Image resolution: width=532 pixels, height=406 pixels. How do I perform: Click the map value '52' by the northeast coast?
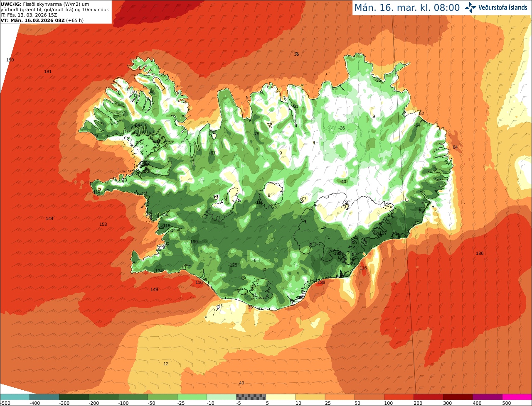coord(421,114)
